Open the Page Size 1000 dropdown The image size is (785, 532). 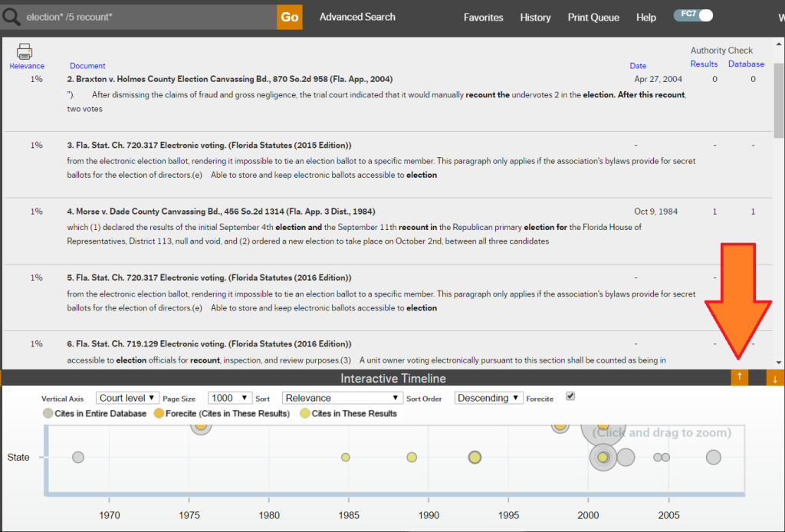[x=230, y=398]
